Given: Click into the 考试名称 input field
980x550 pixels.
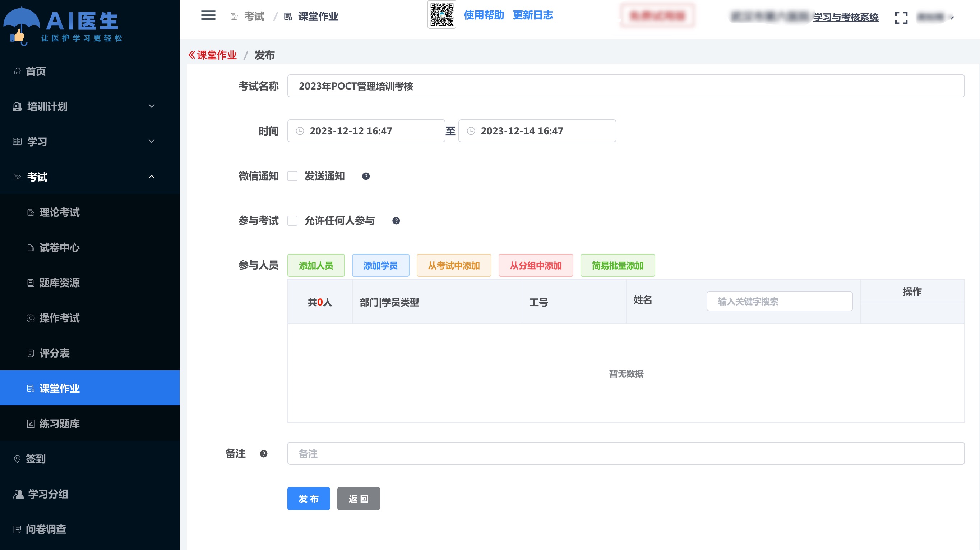Looking at the screenshot, I should 626,86.
